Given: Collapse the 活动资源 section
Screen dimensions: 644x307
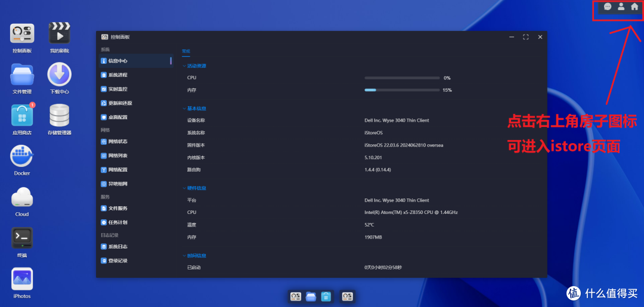Looking at the screenshot, I should (194, 66).
